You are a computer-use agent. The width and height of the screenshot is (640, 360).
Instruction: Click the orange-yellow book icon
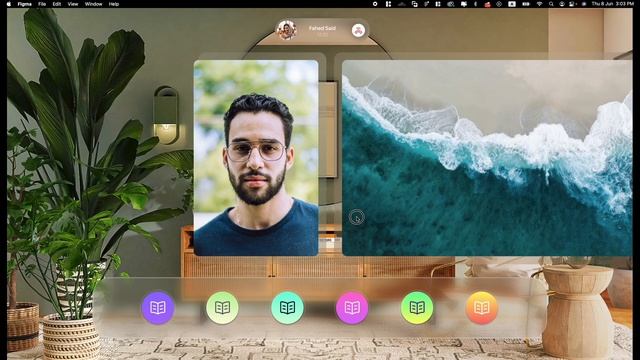coord(482,308)
